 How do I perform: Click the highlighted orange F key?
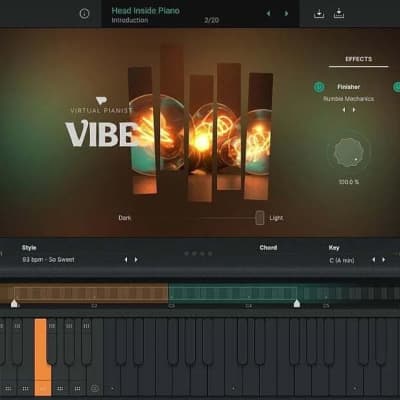point(42,357)
